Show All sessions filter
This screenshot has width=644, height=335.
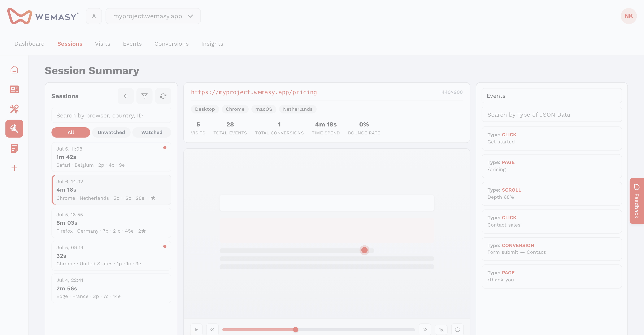coord(71,132)
